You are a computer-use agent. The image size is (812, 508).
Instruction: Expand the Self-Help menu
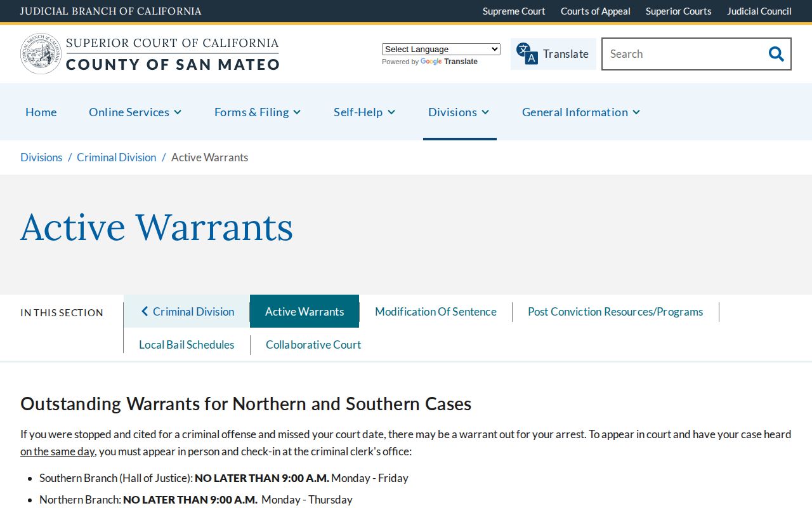(x=365, y=112)
